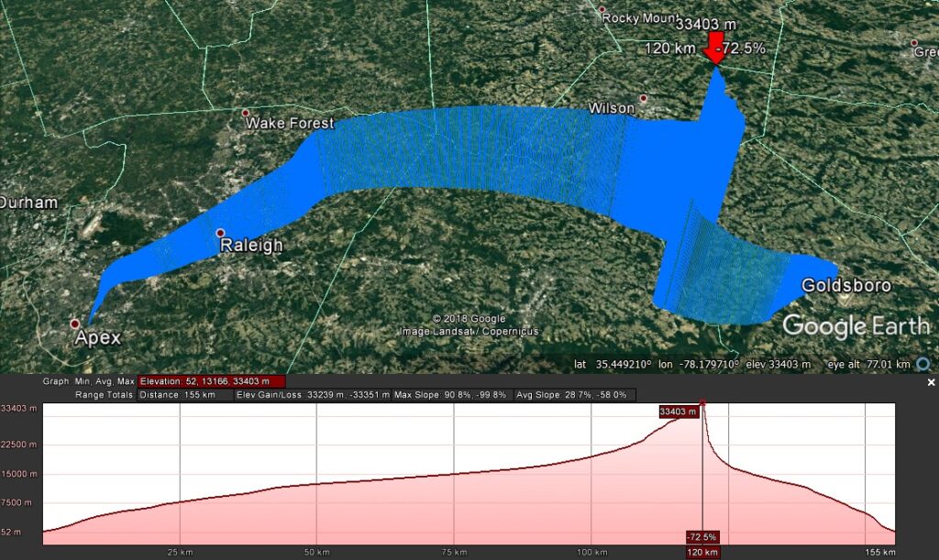Click the Elevation min/avg/max statistic
This screenshot has width=939, height=560.
click(212, 381)
